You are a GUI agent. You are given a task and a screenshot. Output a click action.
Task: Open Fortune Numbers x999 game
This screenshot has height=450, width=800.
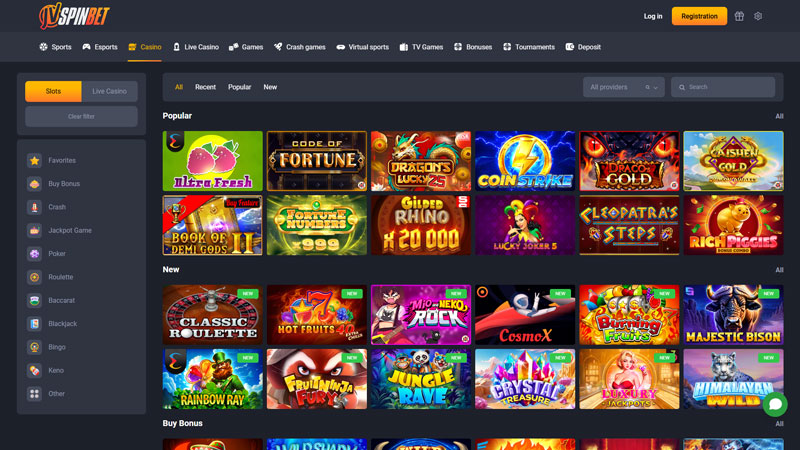[x=317, y=225]
